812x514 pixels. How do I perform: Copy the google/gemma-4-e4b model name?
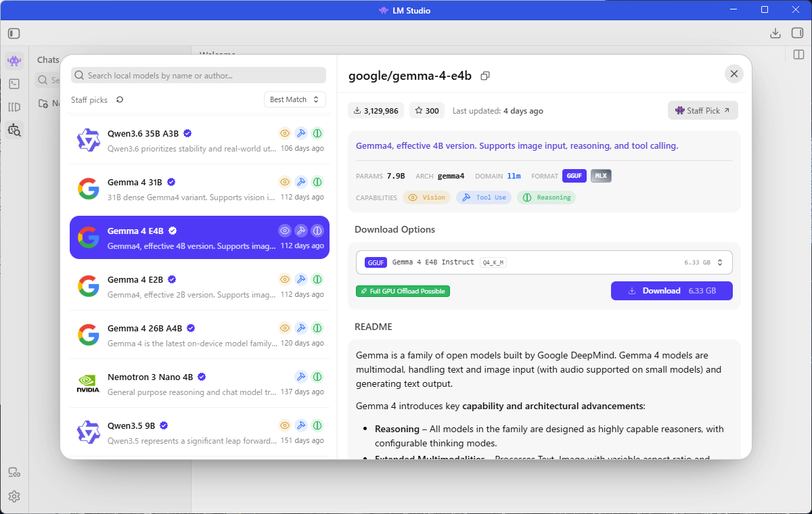[484, 76]
